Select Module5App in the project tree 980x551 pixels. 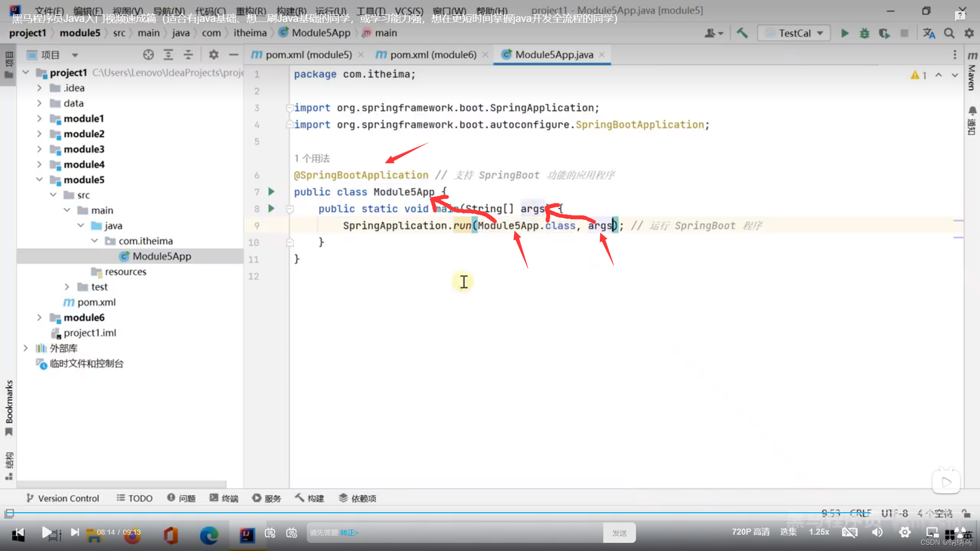155,256
